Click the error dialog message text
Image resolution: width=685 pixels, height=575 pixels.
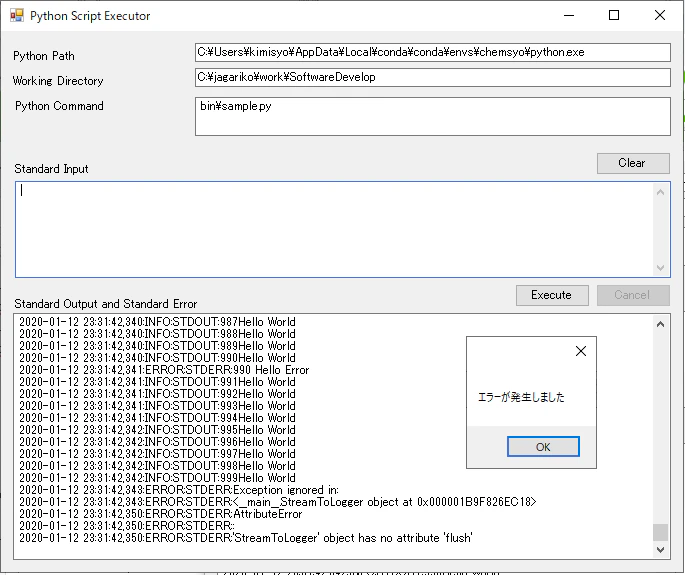point(521,397)
